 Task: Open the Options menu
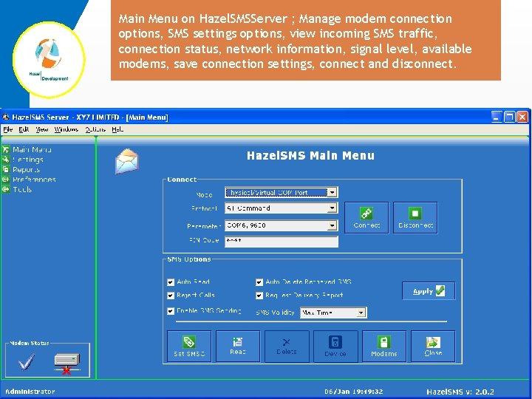coord(95,129)
